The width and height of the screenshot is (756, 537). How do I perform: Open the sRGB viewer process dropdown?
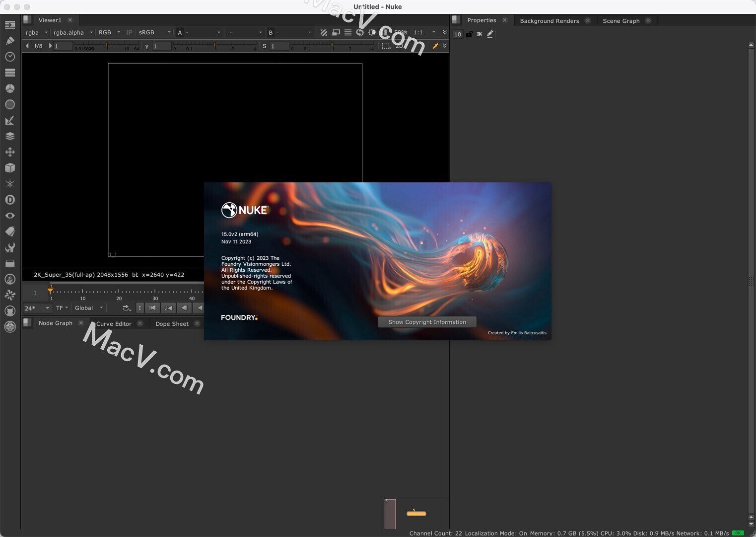[154, 32]
